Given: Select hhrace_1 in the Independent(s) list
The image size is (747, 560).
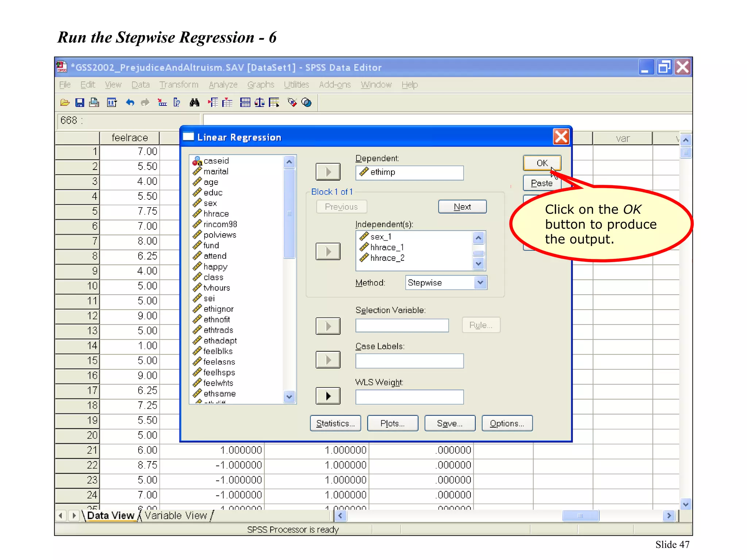Looking at the screenshot, I should [387, 248].
